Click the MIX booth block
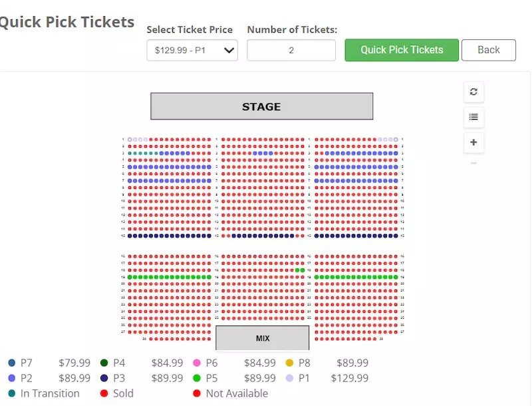This screenshot has width=532, height=406. tap(263, 338)
